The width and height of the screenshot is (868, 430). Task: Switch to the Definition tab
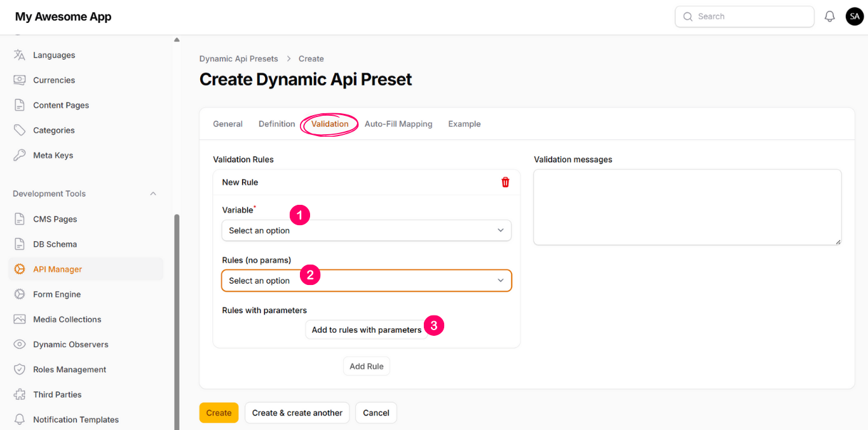pos(276,124)
